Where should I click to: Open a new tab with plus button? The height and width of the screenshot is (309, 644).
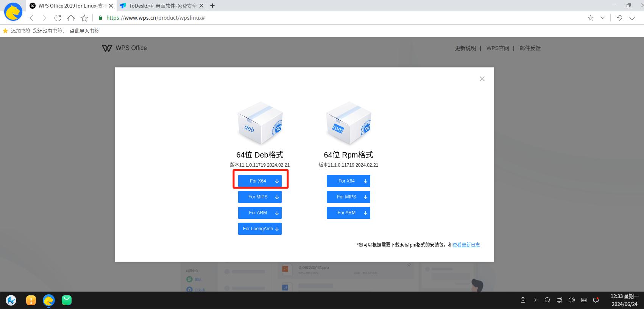tap(212, 6)
